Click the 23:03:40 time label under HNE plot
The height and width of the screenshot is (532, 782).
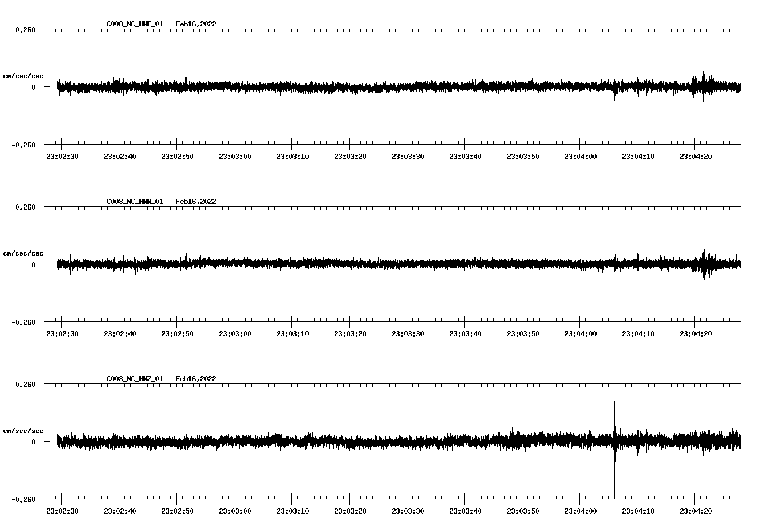click(465, 157)
